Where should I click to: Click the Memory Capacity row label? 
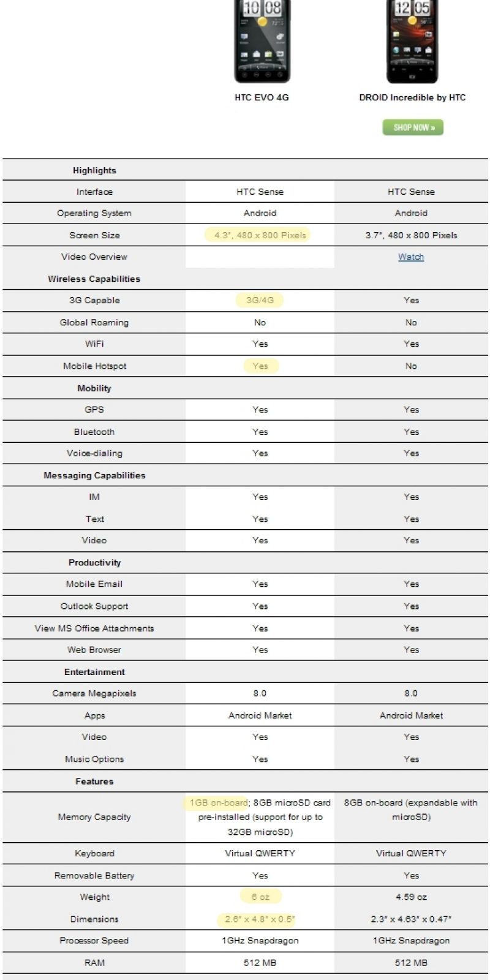pos(94,816)
